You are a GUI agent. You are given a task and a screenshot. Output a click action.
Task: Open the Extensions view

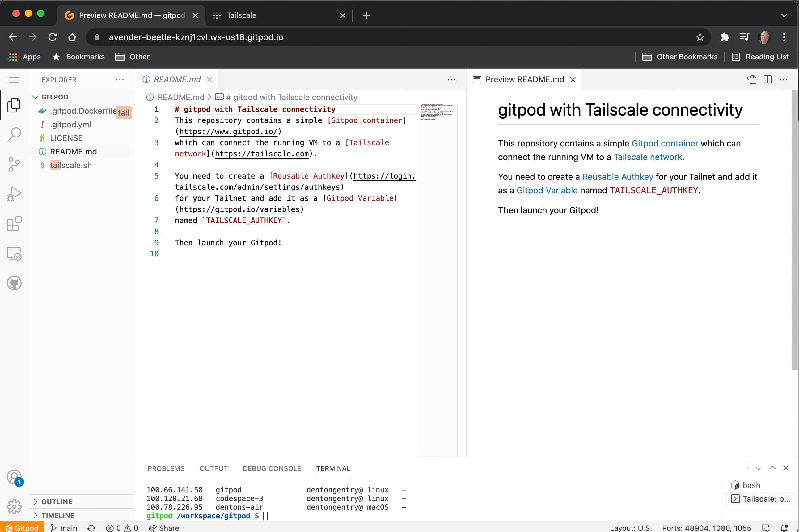[14, 224]
